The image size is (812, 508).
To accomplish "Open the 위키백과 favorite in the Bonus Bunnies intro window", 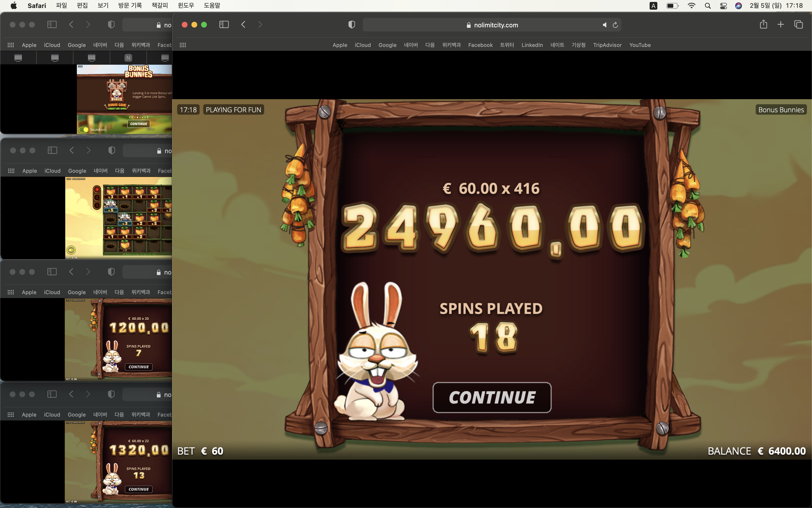I will (141, 45).
